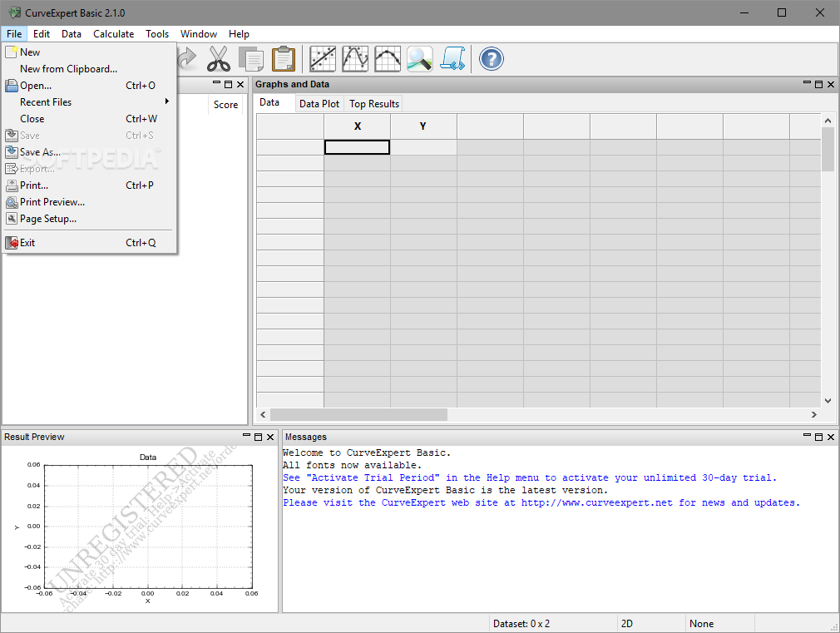Choose Open... in the File menu
Viewport: 840px width, 633px height.
(x=89, y=85)
